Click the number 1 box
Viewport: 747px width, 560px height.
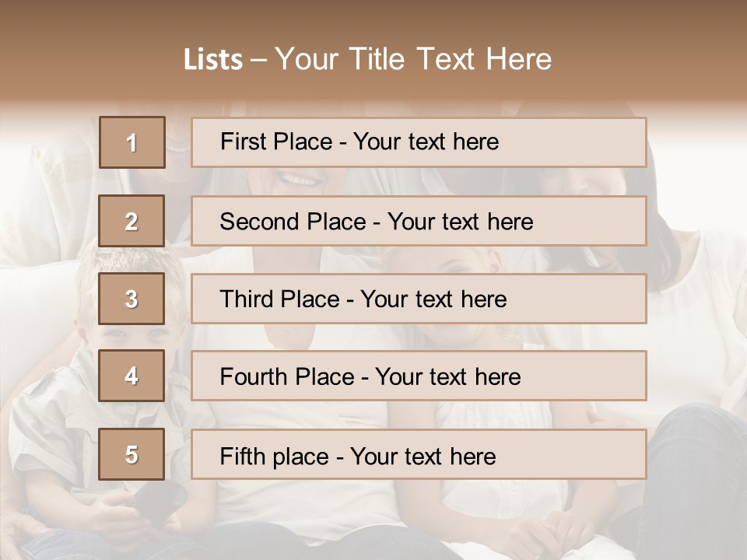[x=132, y=142]
